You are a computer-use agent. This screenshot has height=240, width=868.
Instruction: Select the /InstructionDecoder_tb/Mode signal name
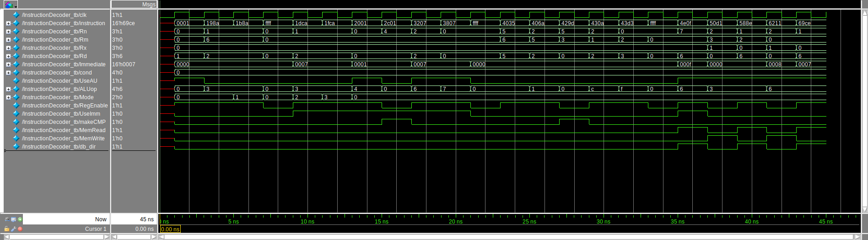(58, 97)
